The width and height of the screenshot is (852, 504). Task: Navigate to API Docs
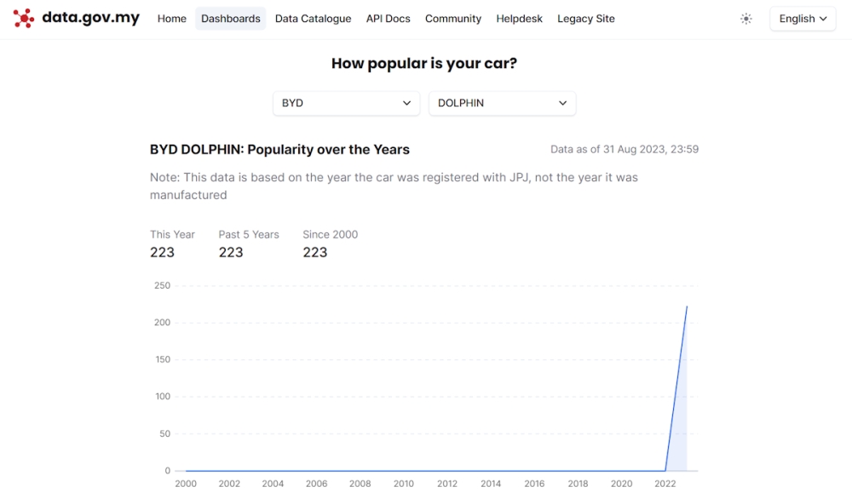pos(388,19)
